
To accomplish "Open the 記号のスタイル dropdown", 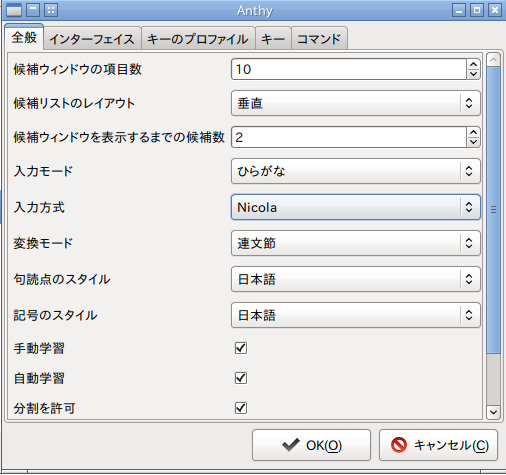I will pyautogui.click(x=356, y=315).
